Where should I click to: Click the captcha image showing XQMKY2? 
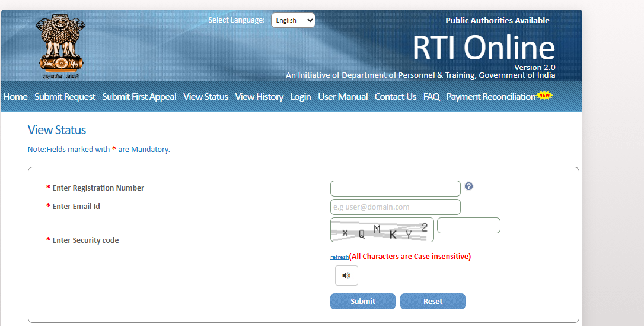(x=382, y=230)
